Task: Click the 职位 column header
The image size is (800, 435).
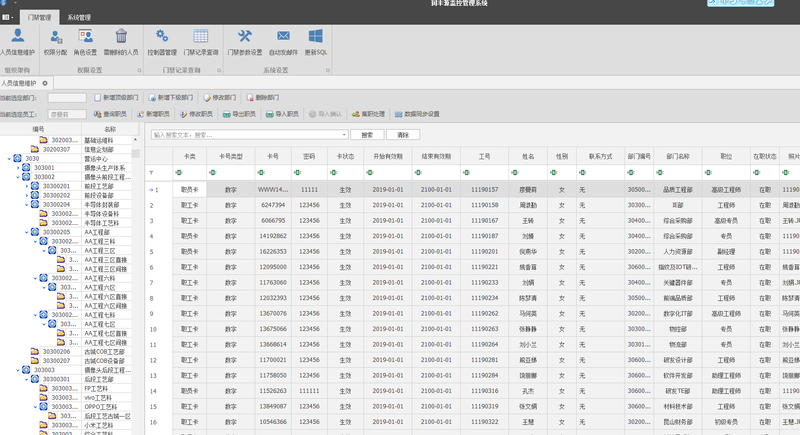Action: (x=726, y=157)
